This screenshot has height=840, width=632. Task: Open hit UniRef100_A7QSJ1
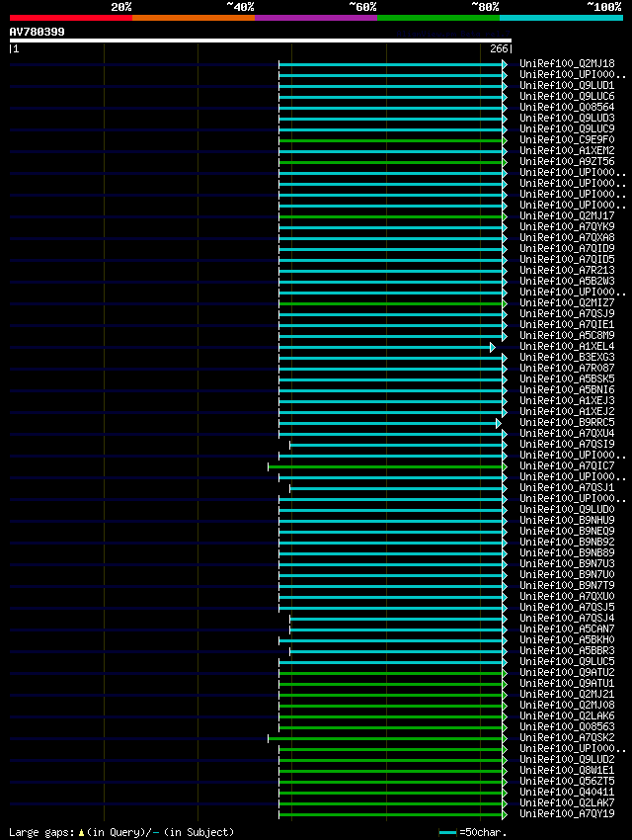click(567, 487)
